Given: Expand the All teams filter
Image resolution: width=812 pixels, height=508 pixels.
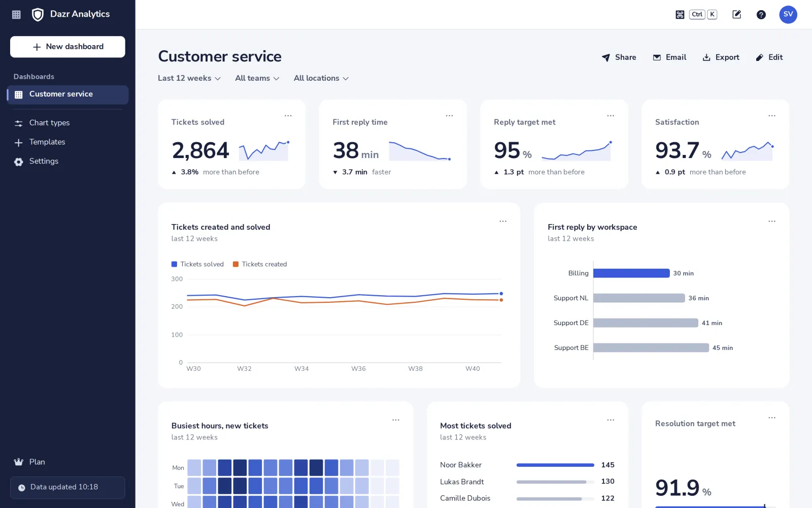Looking at the screenshot, I should [257, 78].
